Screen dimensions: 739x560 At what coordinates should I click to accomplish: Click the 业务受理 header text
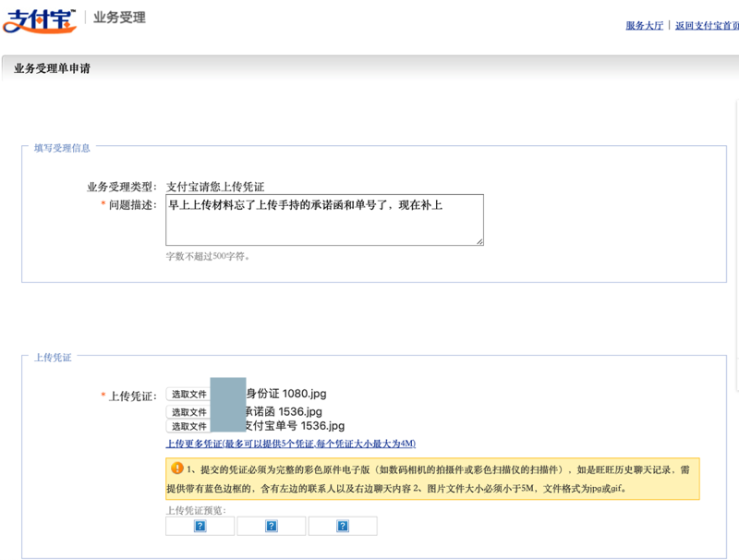pyautogui.click(x=119, y=18)
